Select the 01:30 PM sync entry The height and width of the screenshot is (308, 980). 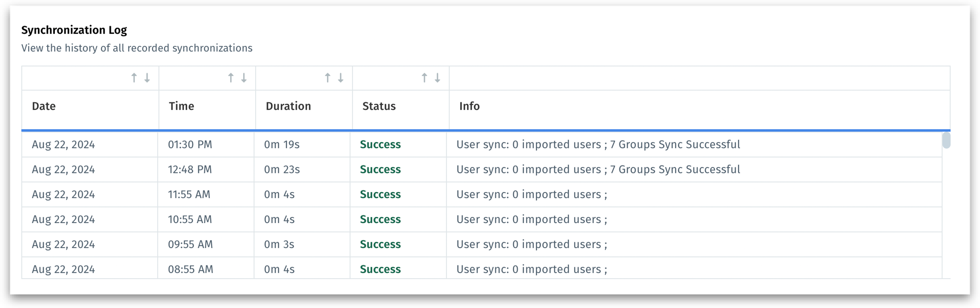[x=190, y=145]
